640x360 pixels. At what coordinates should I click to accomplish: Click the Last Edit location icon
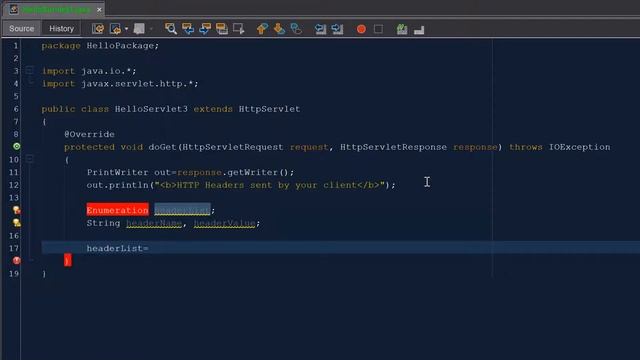(x=98, y=29)
